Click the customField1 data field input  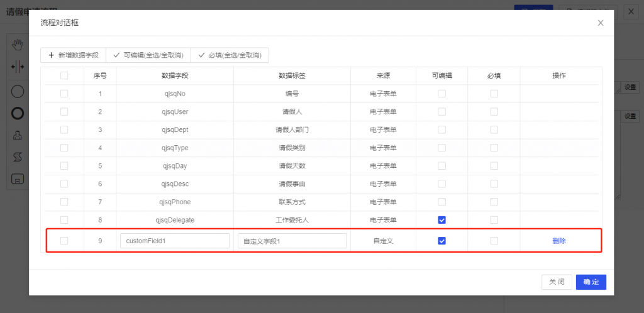click(x=174, y=241)
